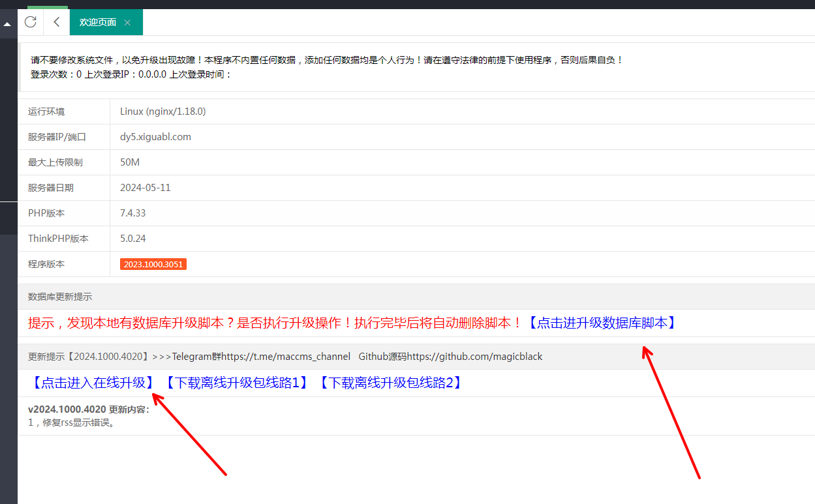Screen dimensions: 815x504
Task: Download via 下载离线升级包线路1 link
Action: [x=236, y=383]
